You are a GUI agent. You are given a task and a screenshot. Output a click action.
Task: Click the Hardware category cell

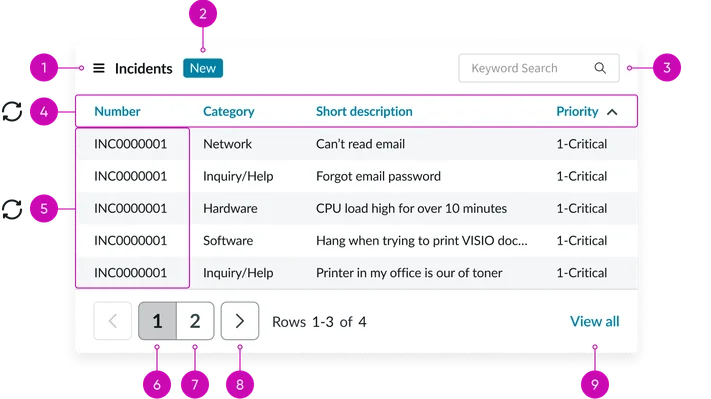click(230, 209)
